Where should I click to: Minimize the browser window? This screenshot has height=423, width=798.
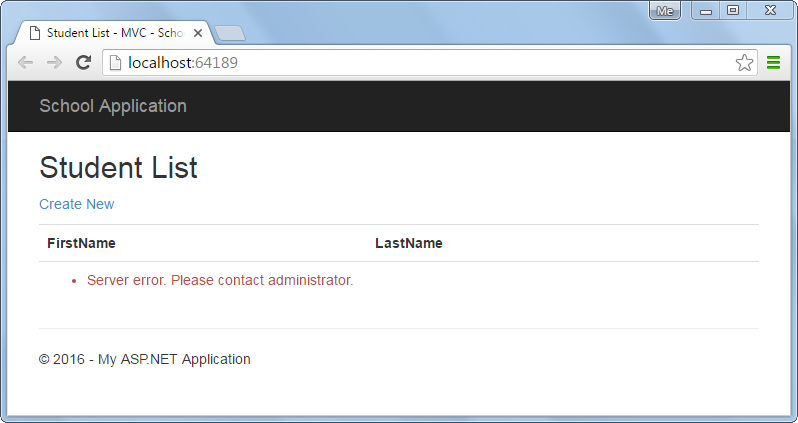(706, 11)
